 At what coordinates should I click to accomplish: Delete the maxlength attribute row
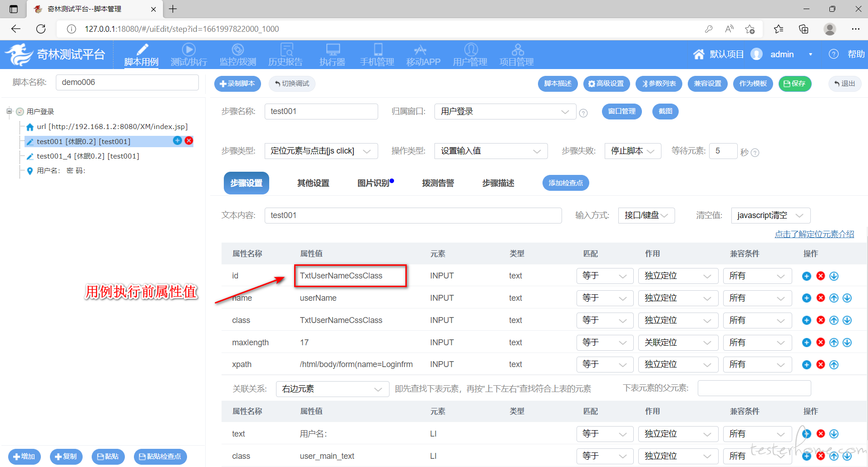tap(820, 343)
